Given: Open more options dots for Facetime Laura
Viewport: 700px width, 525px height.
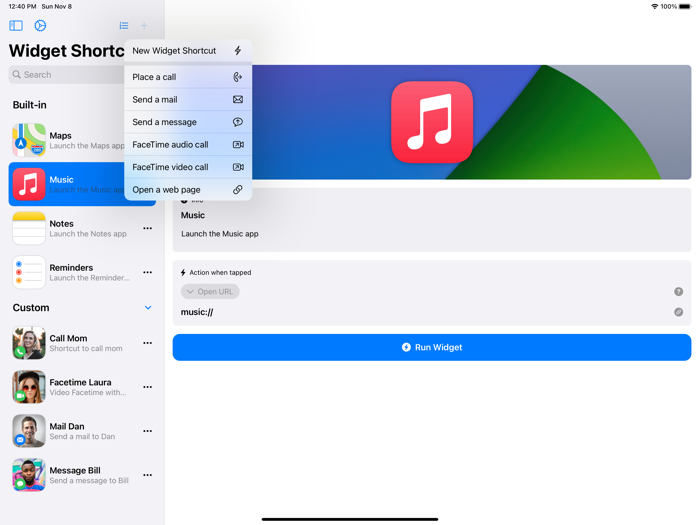Looking at the screenshot, I should pyautogui.click(x=148, y=387).
